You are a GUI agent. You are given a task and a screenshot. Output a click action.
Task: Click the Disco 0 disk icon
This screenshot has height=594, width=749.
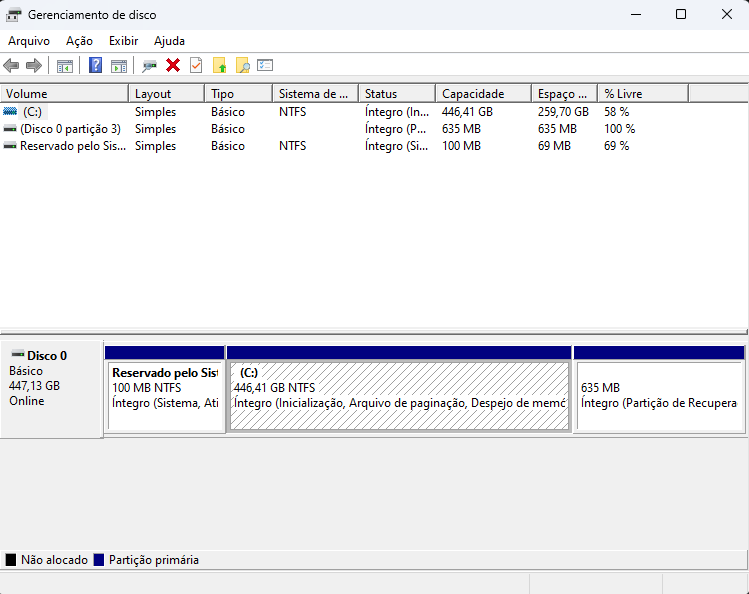[x=18, y=354]
